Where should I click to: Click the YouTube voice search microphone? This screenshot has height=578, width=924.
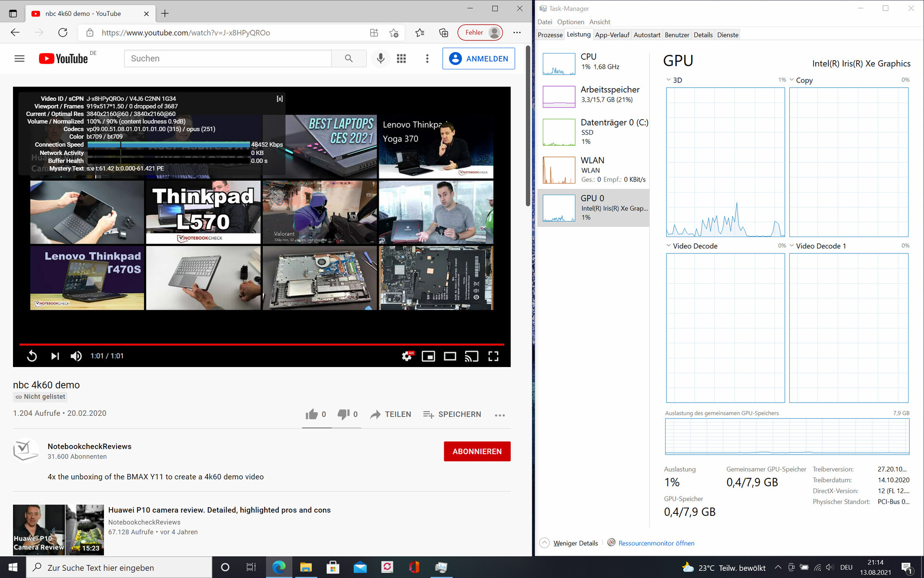(x=380, y=58)
